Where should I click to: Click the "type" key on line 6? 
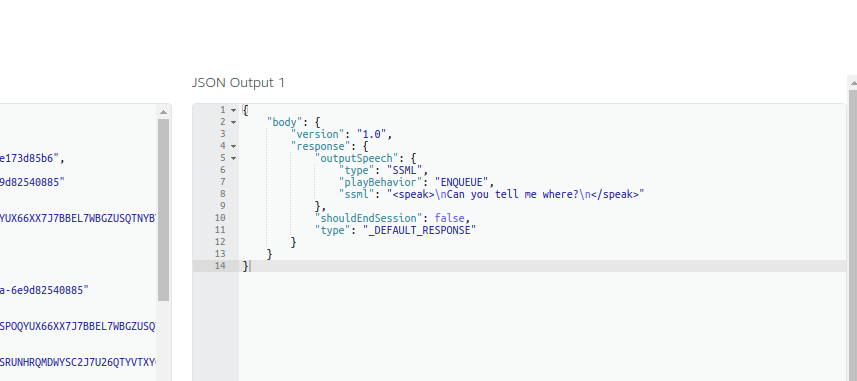point(357,170)
